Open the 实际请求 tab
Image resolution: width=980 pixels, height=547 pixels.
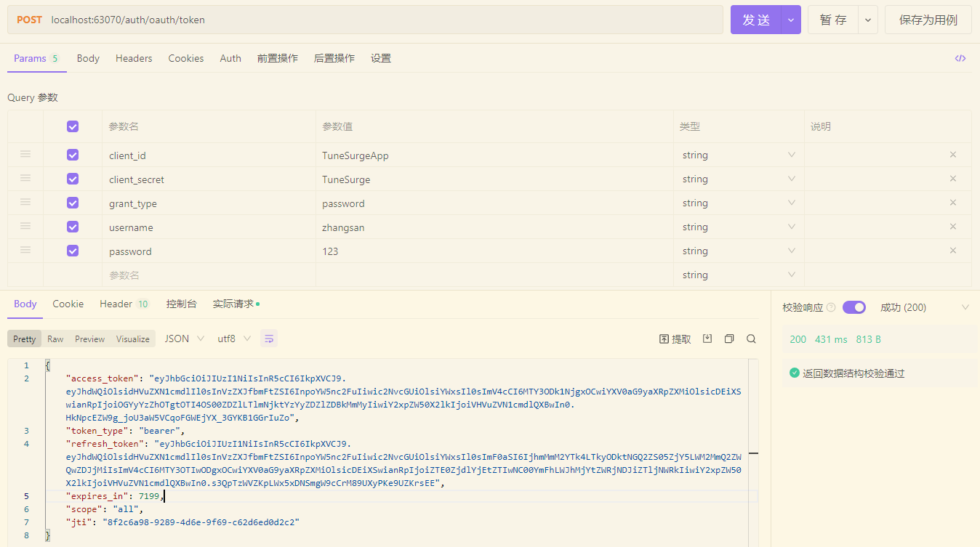(236, 304)
